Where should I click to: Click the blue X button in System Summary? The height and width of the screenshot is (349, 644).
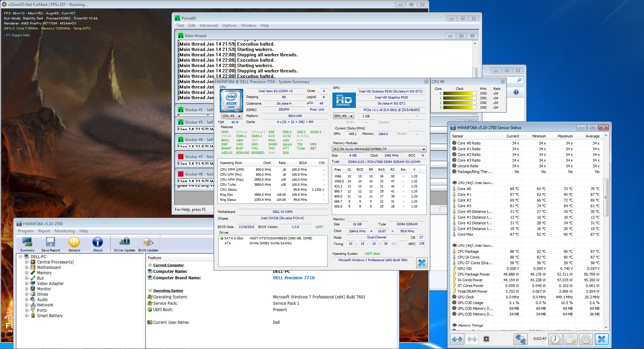[422, 263]
